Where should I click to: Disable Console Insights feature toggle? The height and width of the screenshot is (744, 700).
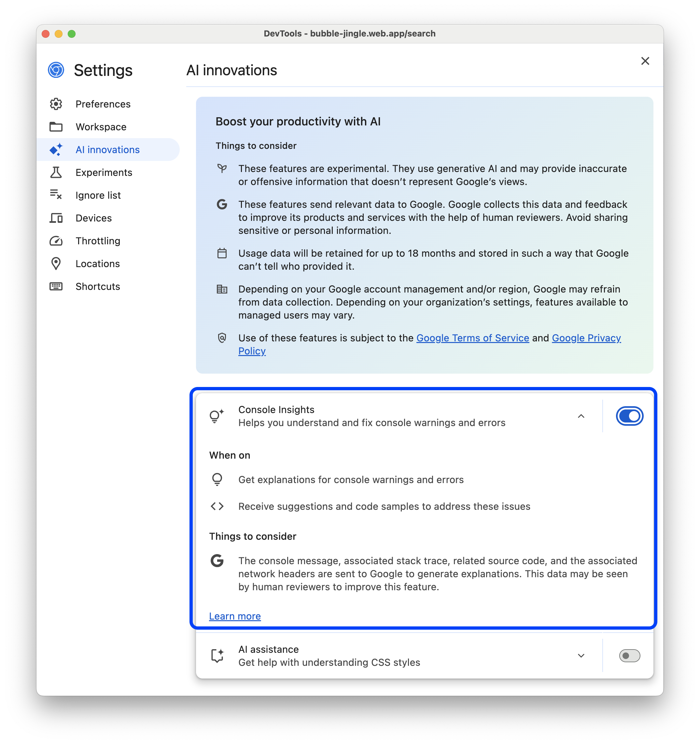pos(629,415)
